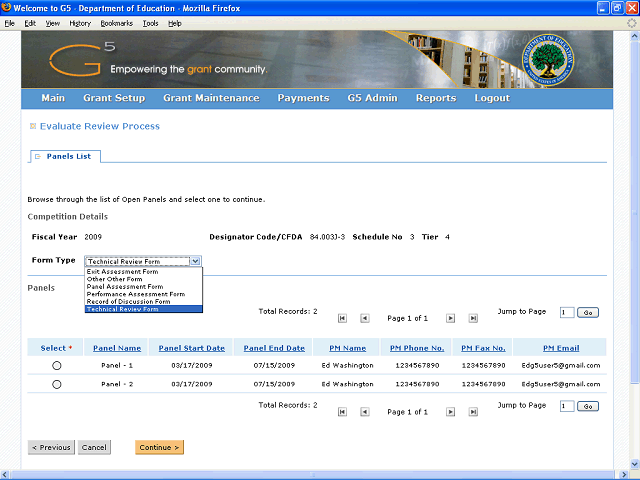Image resolution: width=640 pixels, height=480 pixels.
Task: Click the Cancel button
Action: click(94, 447)
